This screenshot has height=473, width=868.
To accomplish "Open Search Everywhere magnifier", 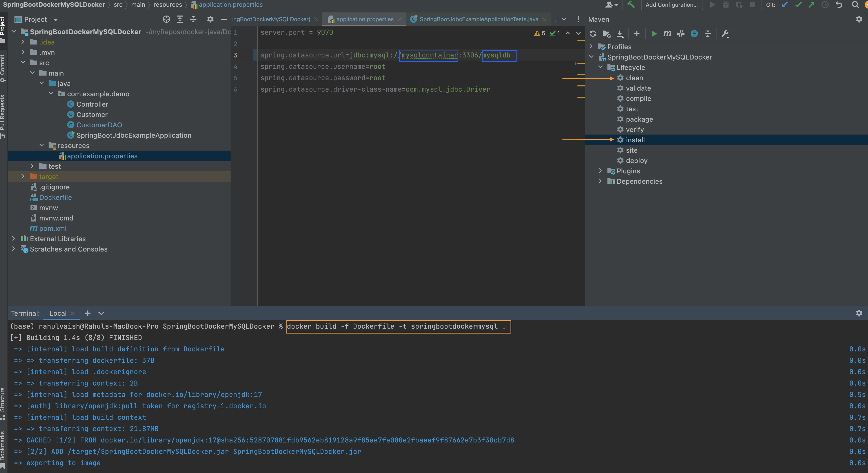I will click(x=855, y=5).
